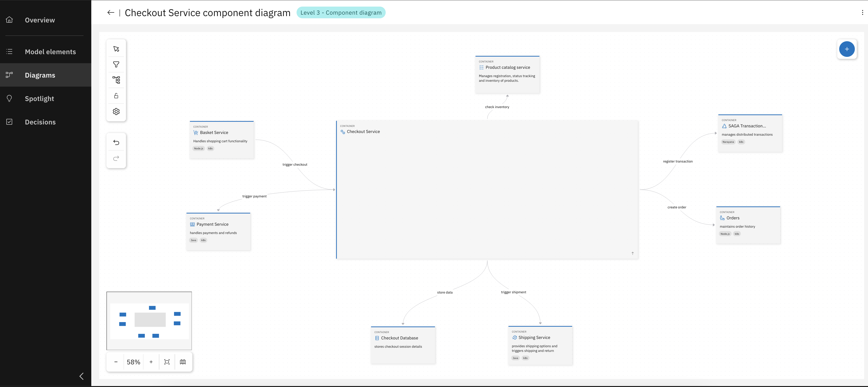Click the redo arrow icon
The width and height of the screenshot is (868, 387).
click(116, 158)
